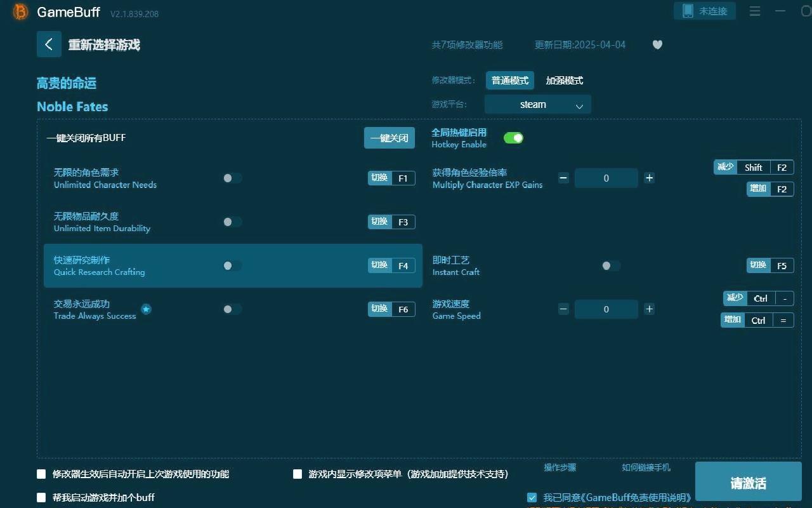Click 共7项修改器功能 text
The image size is (812, 508).
pos(467,44)
